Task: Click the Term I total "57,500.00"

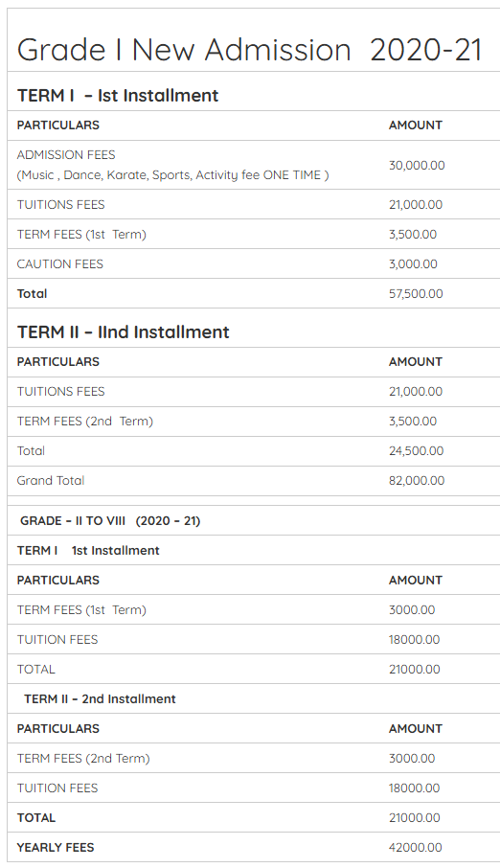Action: (416, 294)
